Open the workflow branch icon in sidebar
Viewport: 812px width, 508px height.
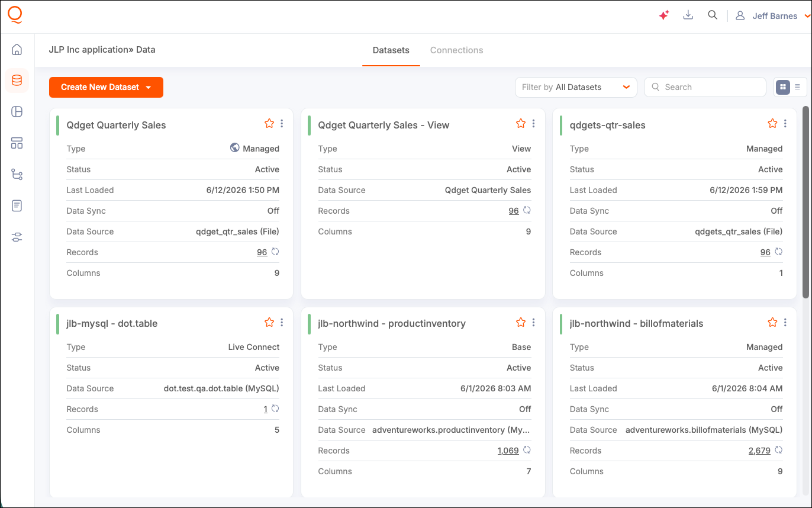[x=17, y=174]
